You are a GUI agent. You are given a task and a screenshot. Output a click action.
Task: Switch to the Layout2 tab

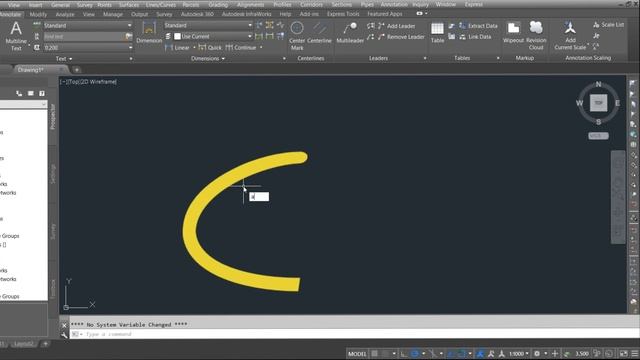coord(23,344)
